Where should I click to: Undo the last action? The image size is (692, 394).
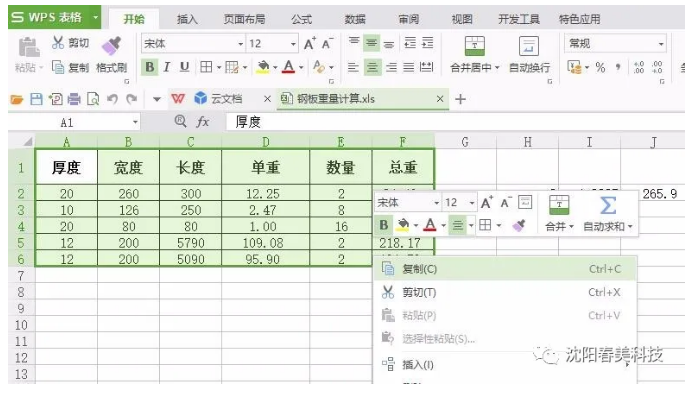tap(112, 99)
